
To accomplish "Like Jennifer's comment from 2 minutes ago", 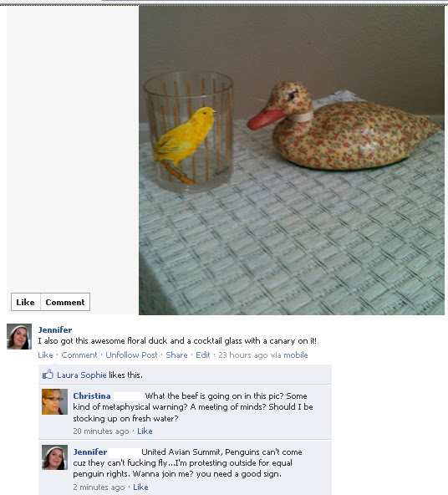I will pos(140,487).
